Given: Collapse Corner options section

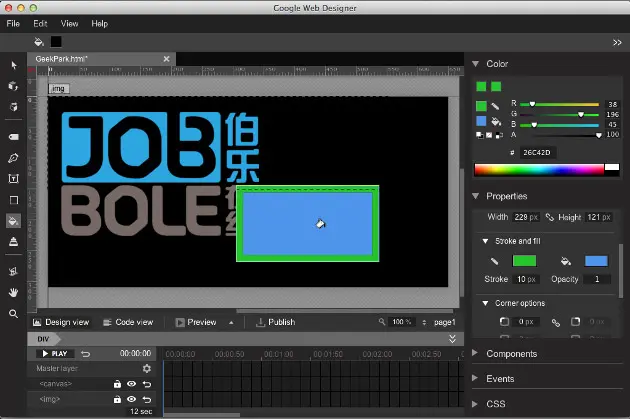Looking at the screenshot, I should click(485, 303).
